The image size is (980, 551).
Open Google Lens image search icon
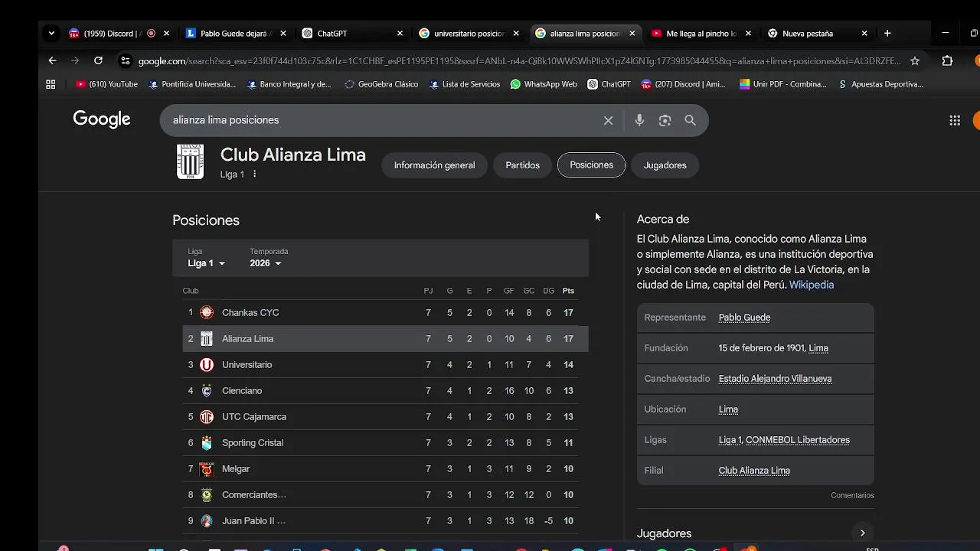(665, 120)
